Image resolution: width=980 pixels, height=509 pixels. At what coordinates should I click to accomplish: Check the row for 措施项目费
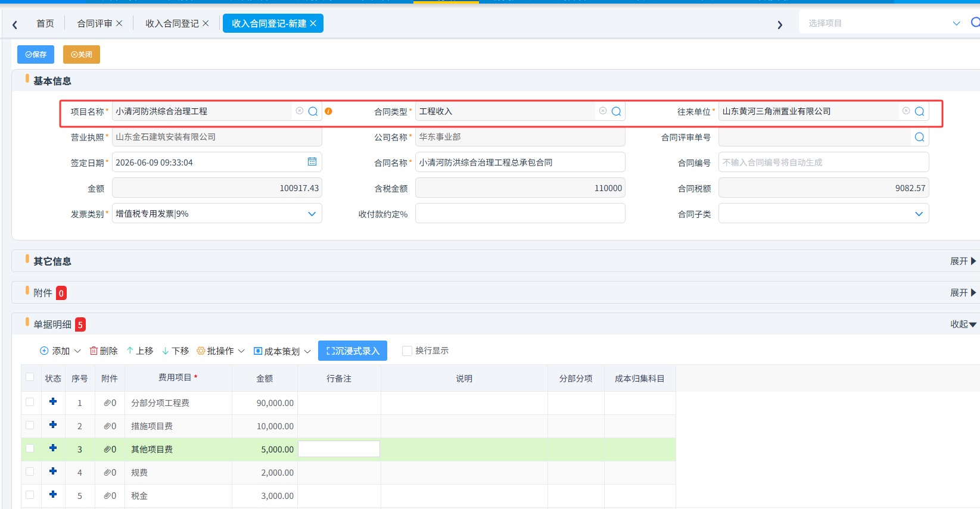30,425
